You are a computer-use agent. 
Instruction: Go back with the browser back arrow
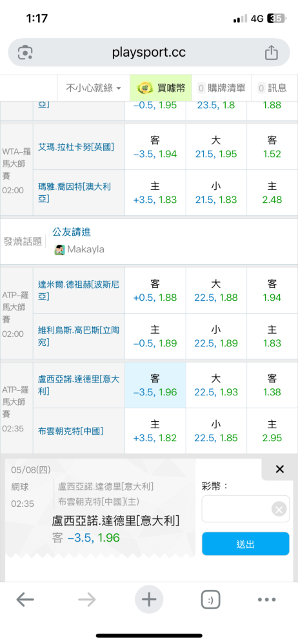[x=25, y=600]
